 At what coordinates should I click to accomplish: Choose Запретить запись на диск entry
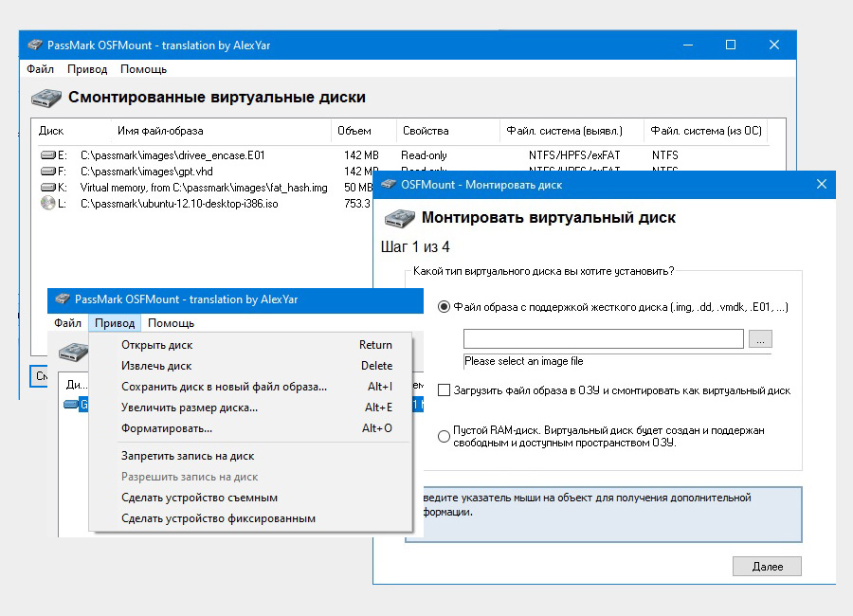pyautogui.click(x=250, y=456)
